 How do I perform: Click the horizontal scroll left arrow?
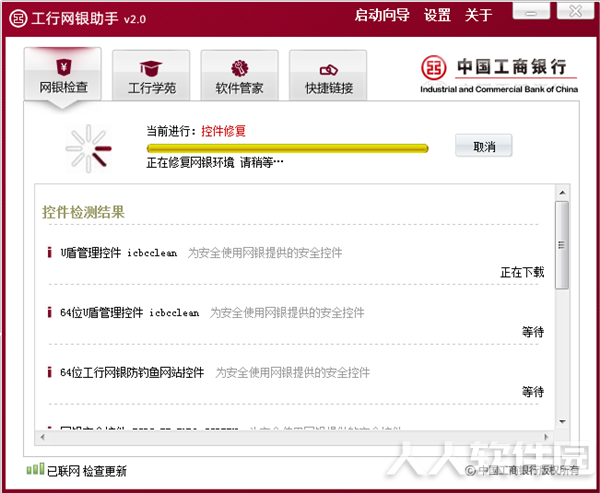pos(42,437)
